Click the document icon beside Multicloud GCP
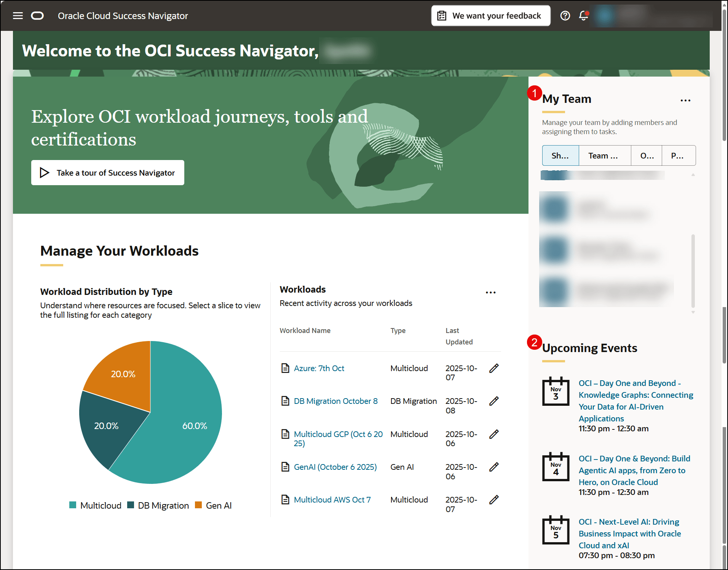728x570 pixels. click(x=285, y=434)
